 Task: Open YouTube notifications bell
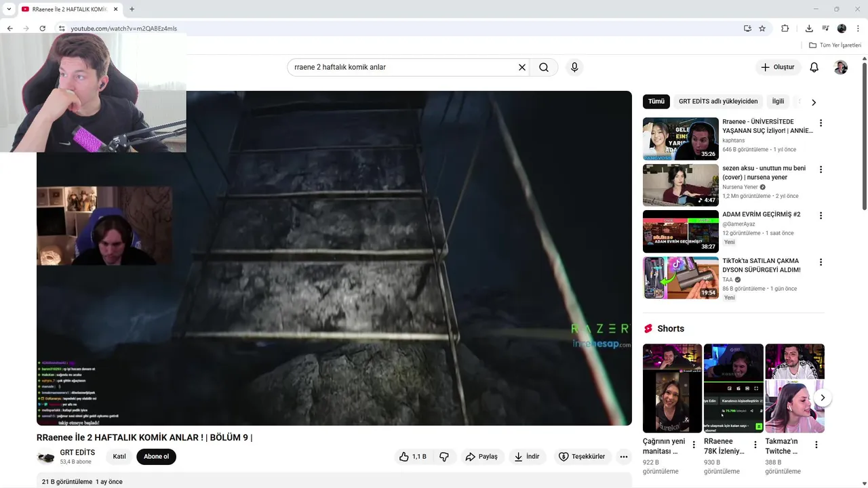click(814, 67)
